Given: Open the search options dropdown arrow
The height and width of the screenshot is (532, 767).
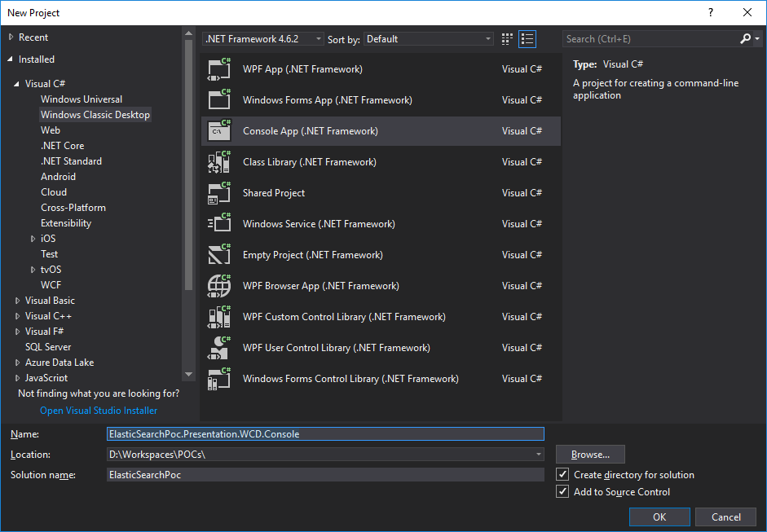Looking at the screenshot, I should click(757, 38).
